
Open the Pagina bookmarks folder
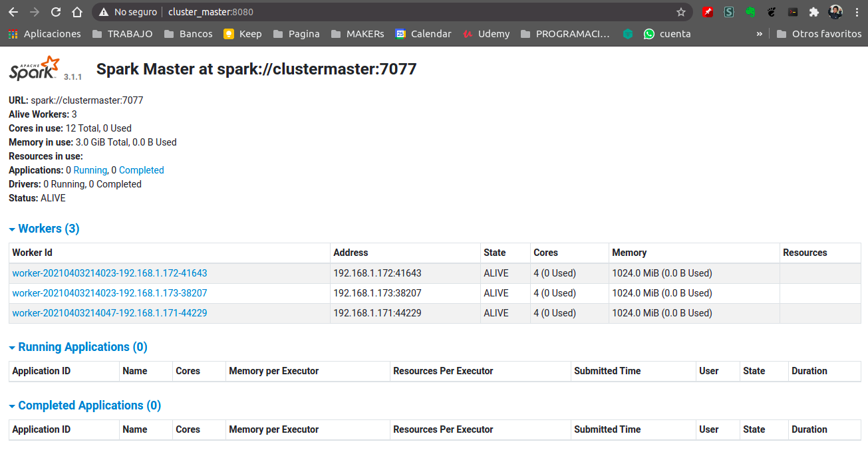[297, 34]
